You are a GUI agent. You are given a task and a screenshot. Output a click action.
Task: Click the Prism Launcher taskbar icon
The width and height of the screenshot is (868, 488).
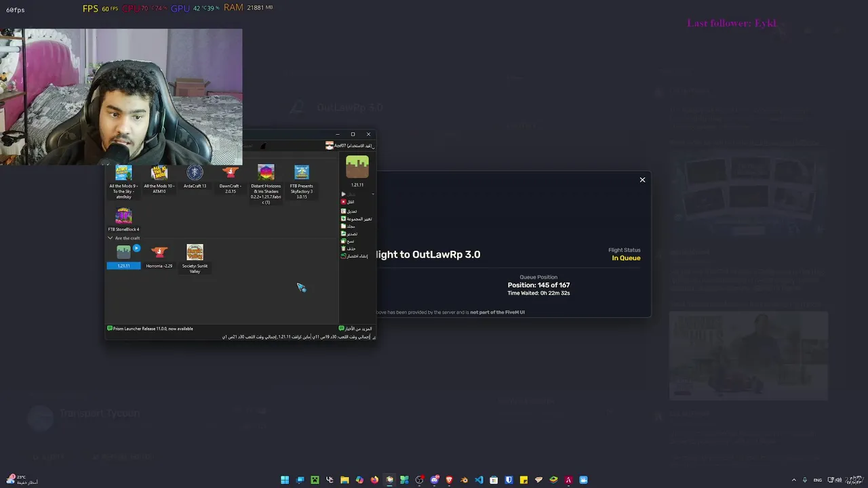click(x=389, y=480)
